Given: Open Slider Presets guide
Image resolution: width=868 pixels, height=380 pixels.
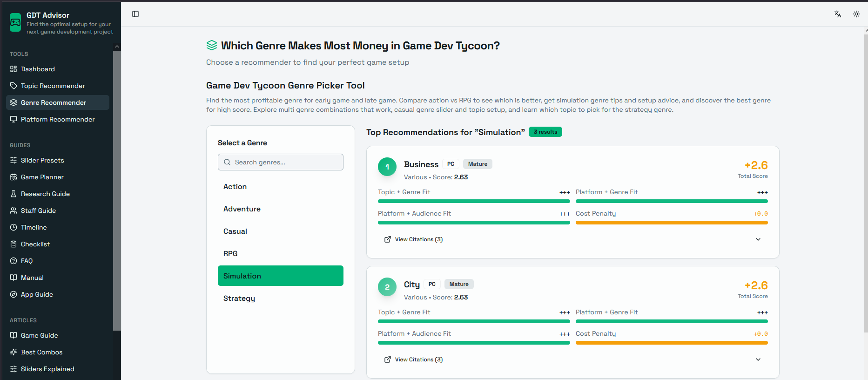Looking at the screenshot, I should point(58,160).
